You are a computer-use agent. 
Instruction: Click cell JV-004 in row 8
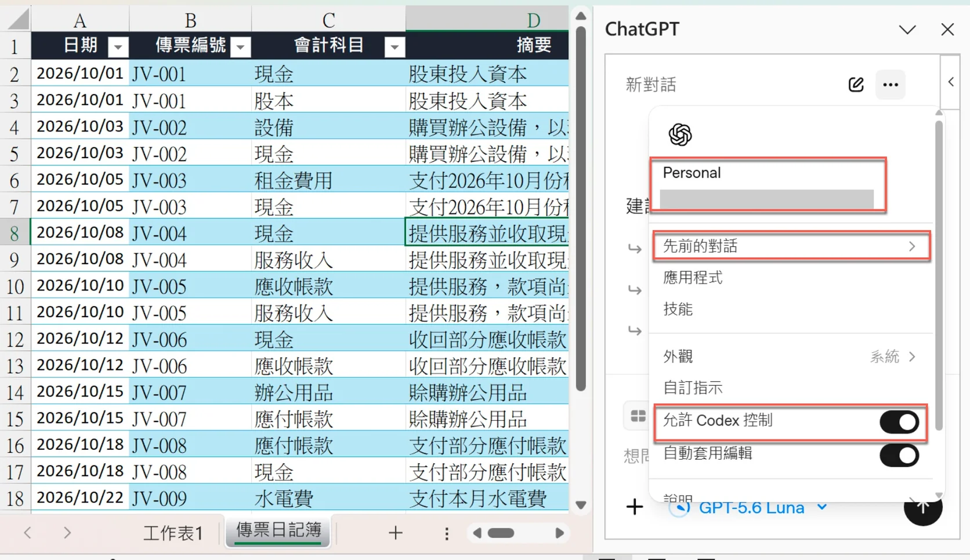pos(190,232)
